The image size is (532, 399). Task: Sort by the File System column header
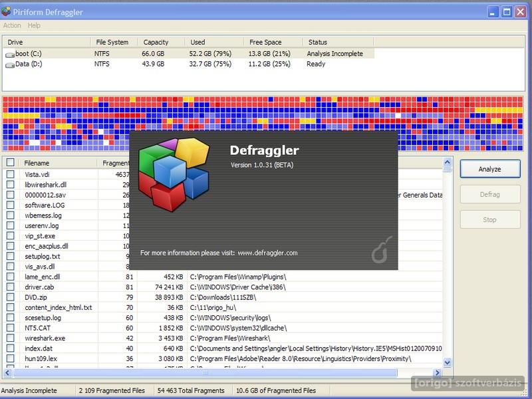pyautogui.click(x=114, y=42)
